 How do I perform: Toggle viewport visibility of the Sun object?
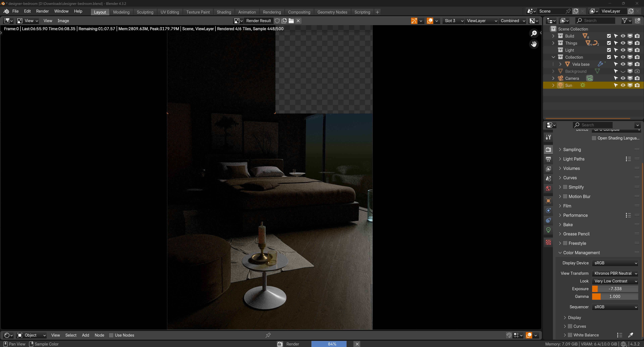point(623,85)
